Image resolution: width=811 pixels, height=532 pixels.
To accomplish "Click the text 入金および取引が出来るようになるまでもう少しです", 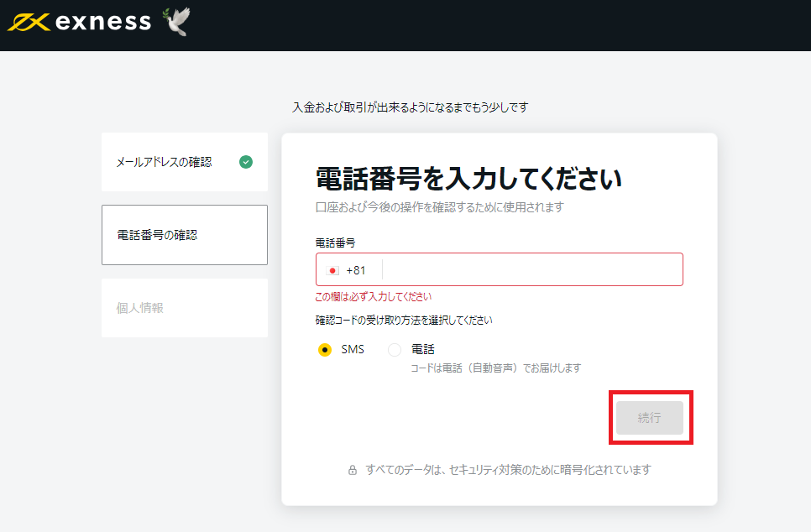I will click(411, 107).
